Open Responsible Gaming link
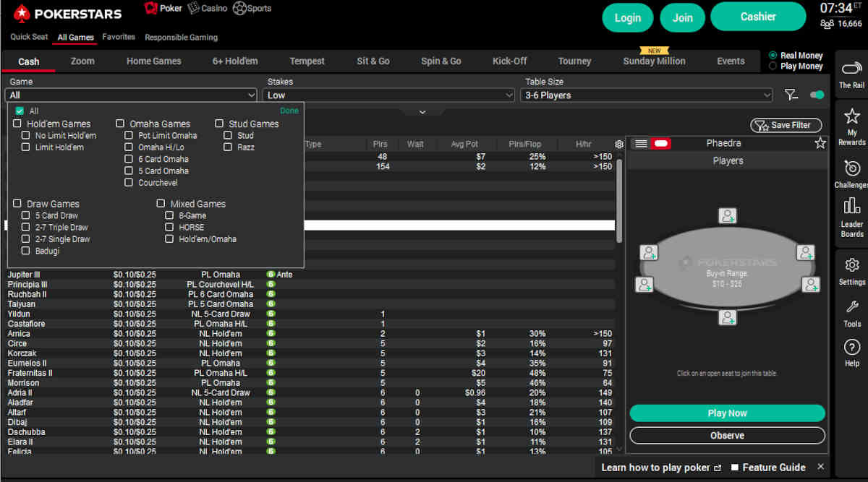 point(181,38)
